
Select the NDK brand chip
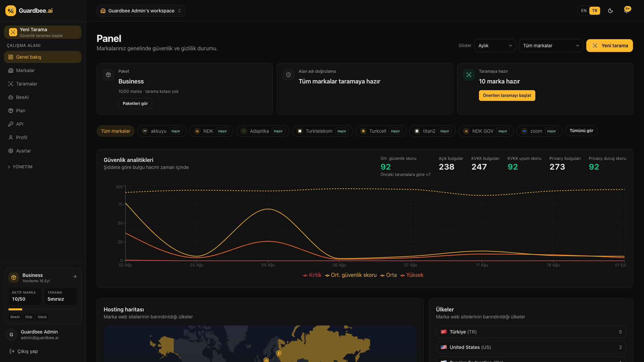[x=211, y=131]
